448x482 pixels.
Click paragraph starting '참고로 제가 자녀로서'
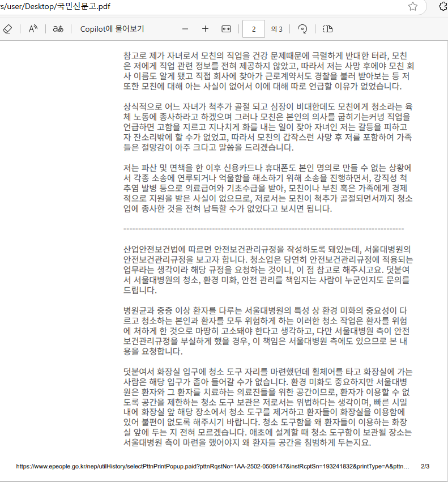click(268, 71)
